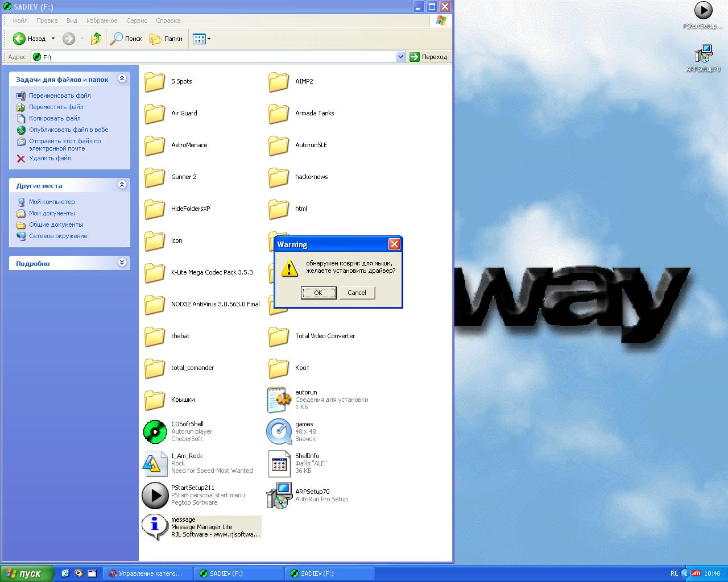Open the CDSoftShell autorun player icon
Screen dimensions: 728x582
coord(155,432)
